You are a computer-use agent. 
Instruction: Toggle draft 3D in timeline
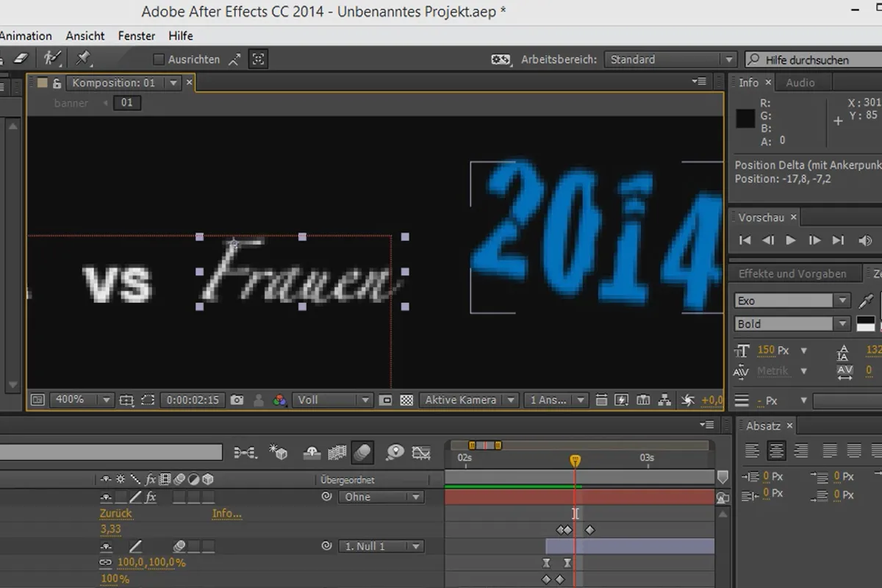(x=278, y=453)
